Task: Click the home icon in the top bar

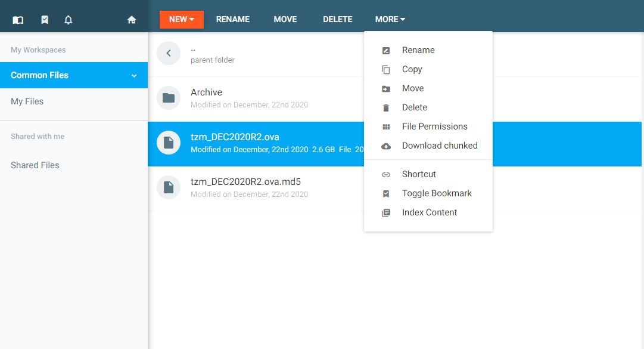Action: coord(131,19)
